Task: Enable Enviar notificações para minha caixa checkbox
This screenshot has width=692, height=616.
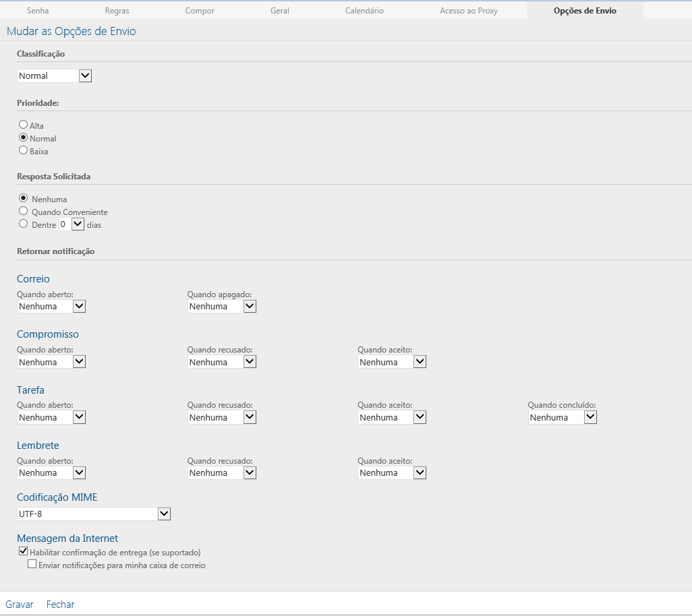Action: [32, 565]
